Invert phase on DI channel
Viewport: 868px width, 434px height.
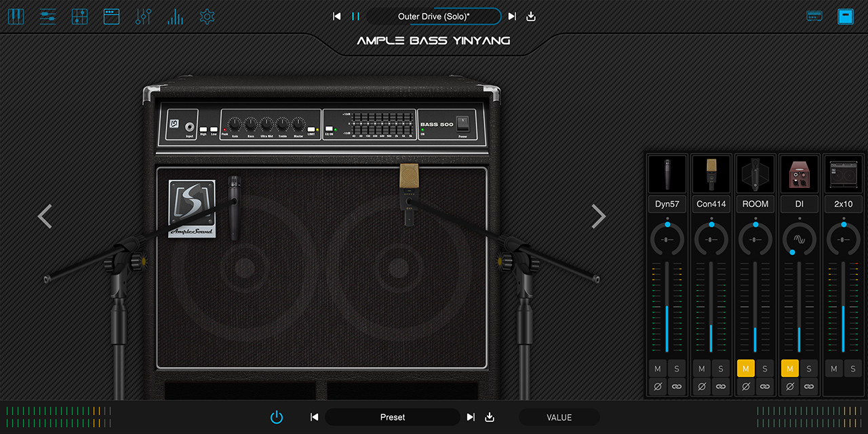[789, 387]
